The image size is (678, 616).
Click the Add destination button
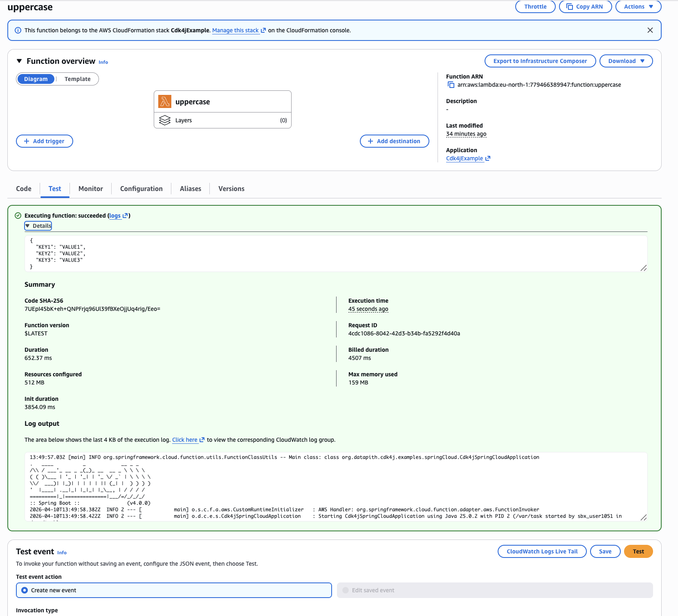tap(395, 141)
